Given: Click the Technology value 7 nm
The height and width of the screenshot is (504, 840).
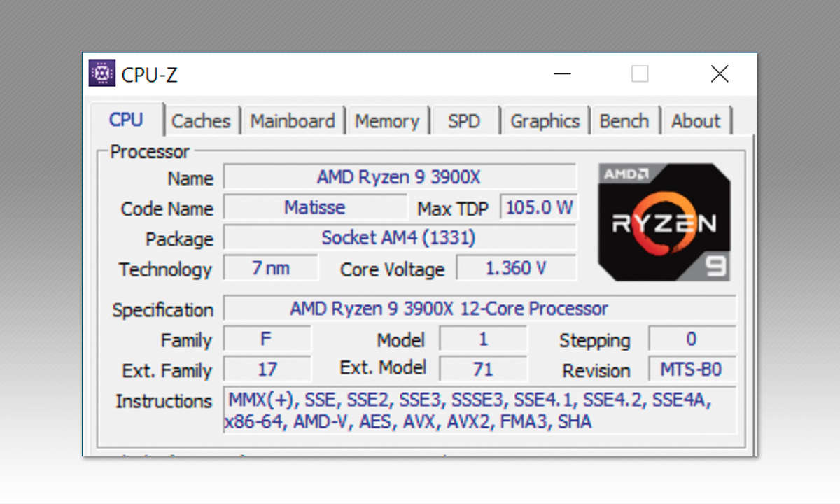Looking at the screenshot, I should [271, 268].
